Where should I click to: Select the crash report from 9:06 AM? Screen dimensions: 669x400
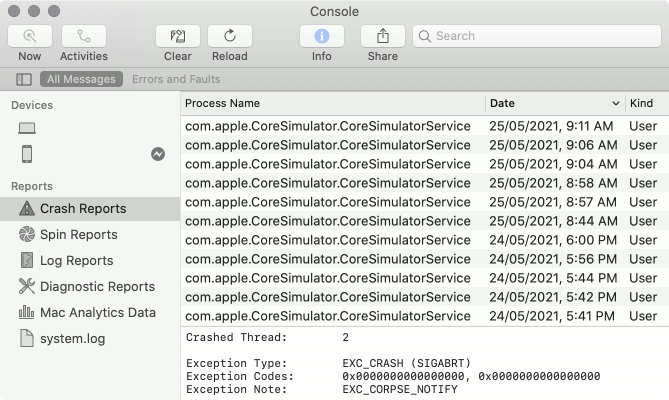[x=425, y=145]
